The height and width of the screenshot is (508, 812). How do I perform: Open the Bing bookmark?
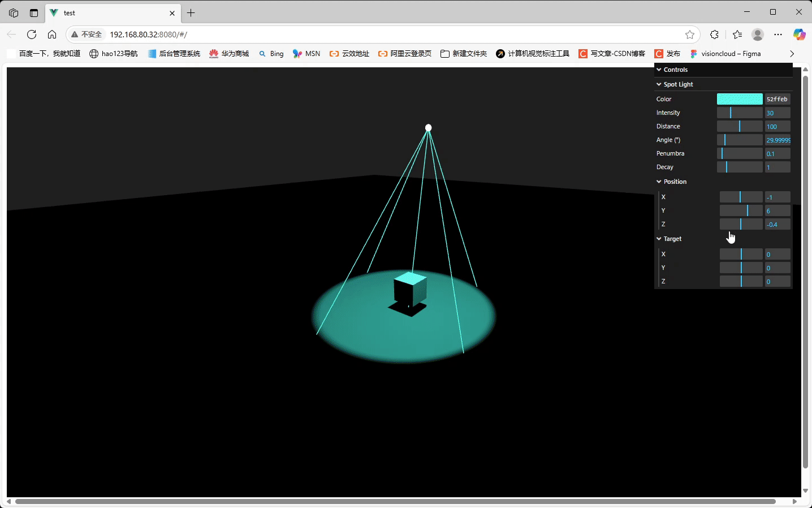[271, 54]
